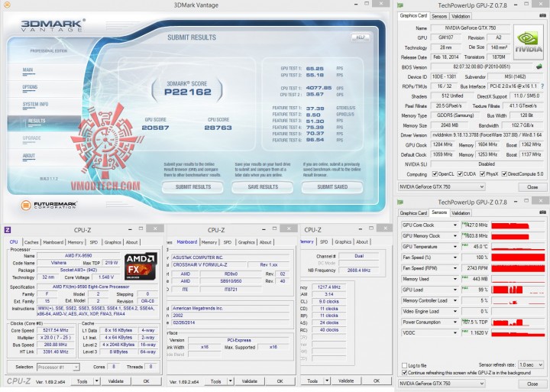Viewport: 550px width, 392px height.
Task: Click the BIOS save chip icon in GPU-Z
Action: [x=539, y=66]
